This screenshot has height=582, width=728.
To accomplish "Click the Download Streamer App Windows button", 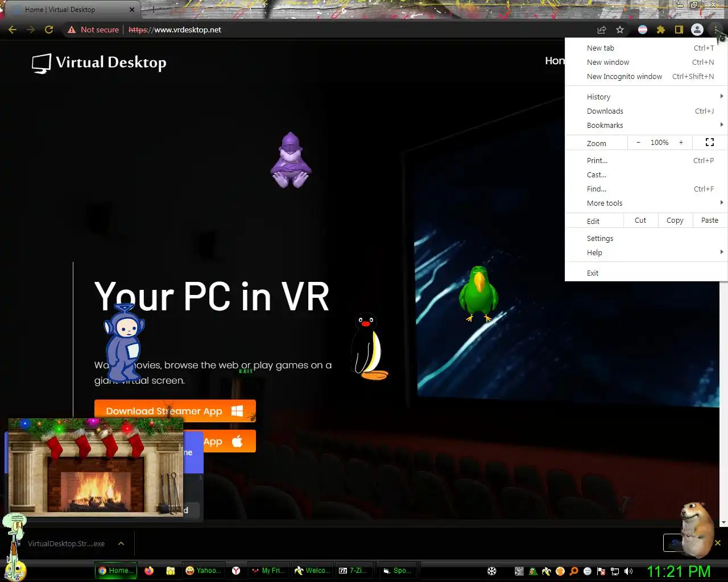I will [x=175, y=411].
